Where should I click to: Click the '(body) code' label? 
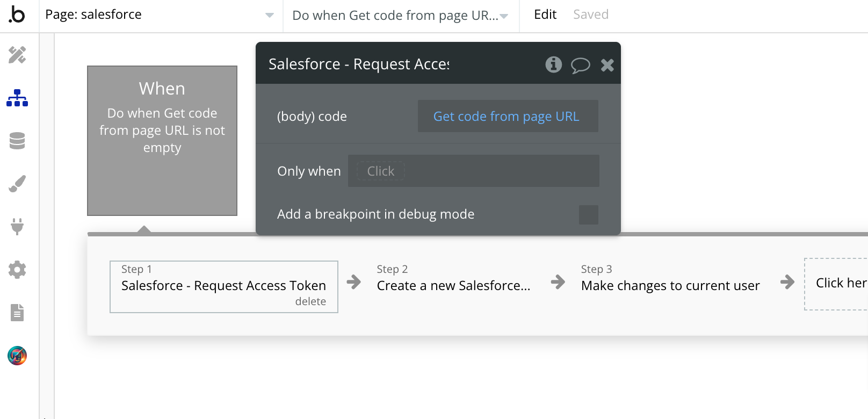[x=312, y=117]
